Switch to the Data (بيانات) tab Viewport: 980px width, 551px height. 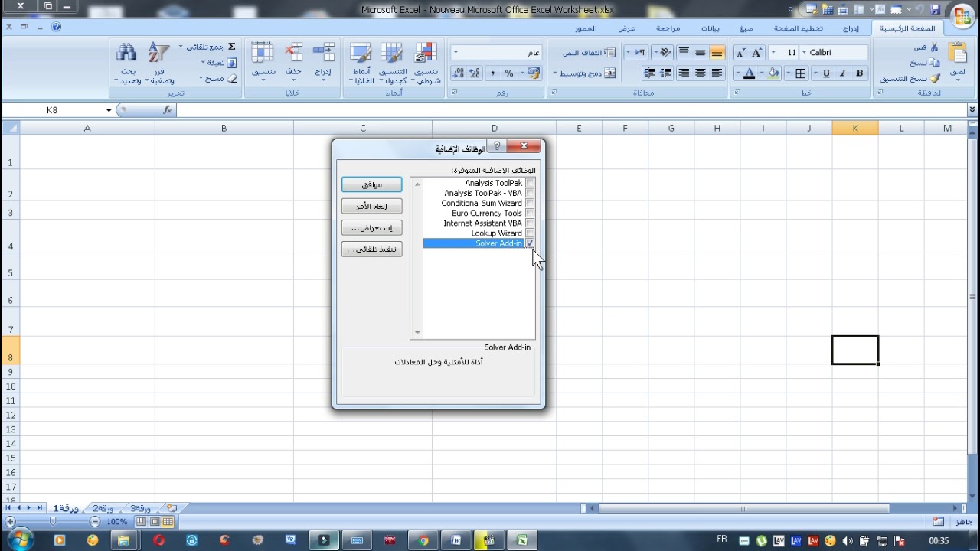point(710,28)
